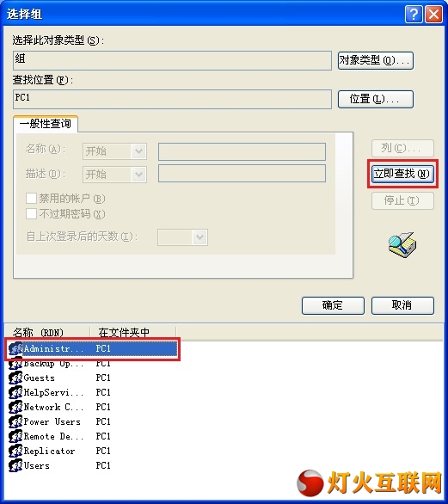
Task: Click the 立即查找 button
Action: pyautogui.click(x=402, y=174)
